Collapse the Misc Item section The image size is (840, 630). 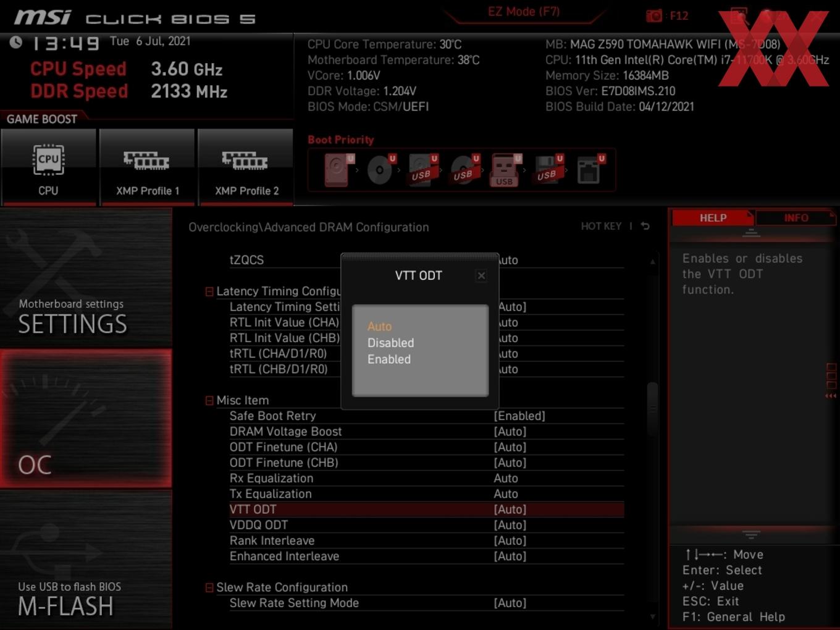(209, 400)
